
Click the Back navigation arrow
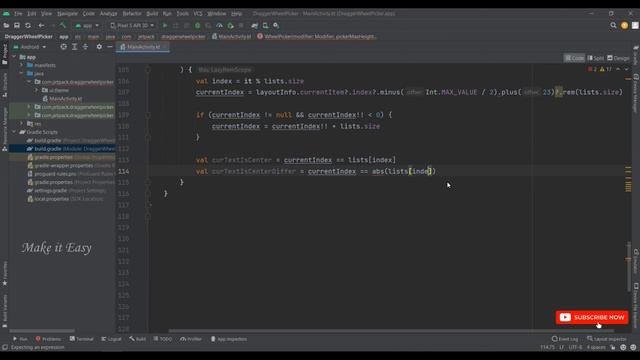pos(41,25)
